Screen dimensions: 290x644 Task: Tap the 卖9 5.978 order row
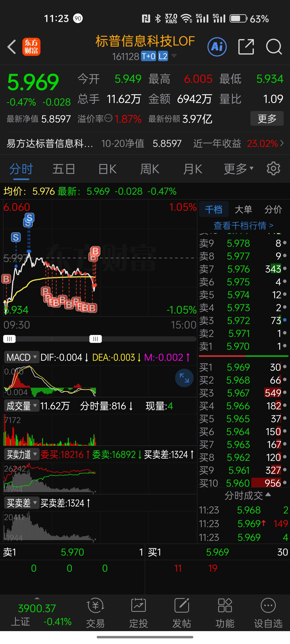pos(243,243)
